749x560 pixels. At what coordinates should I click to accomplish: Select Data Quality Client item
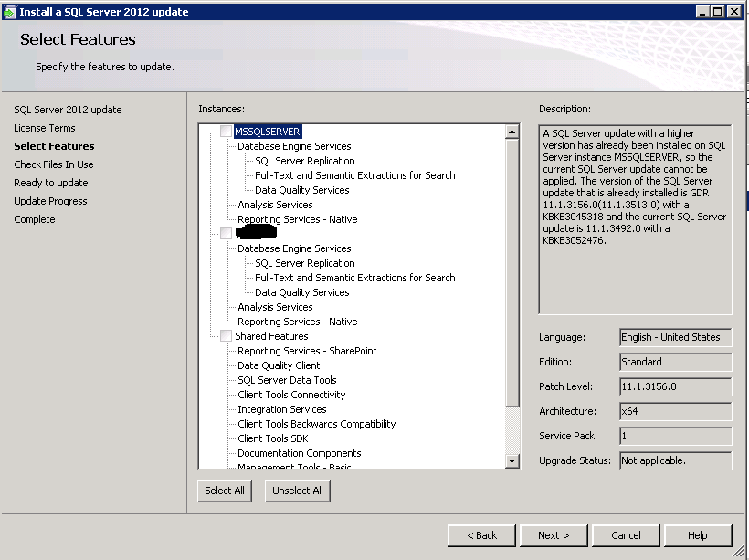point(279,365)
